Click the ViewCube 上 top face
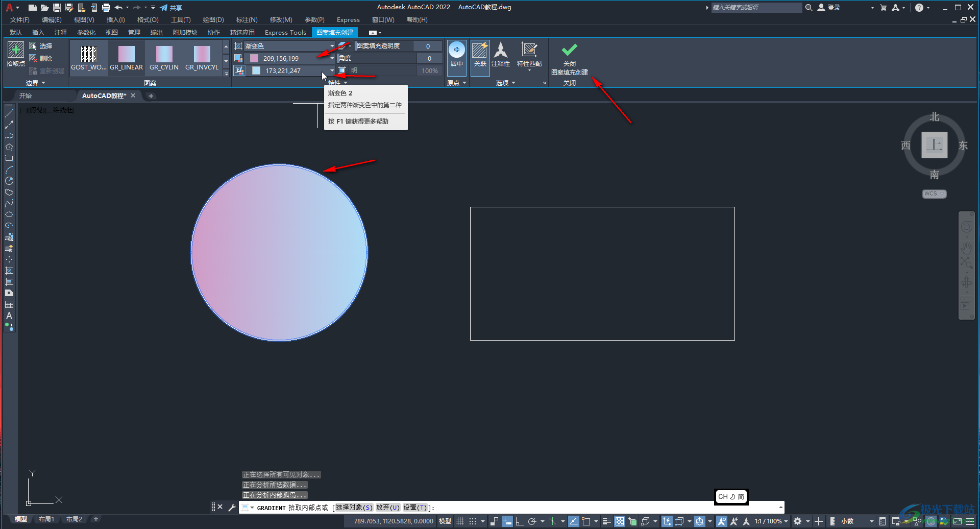This screenshot has height=529, width=980. [934, 145]
